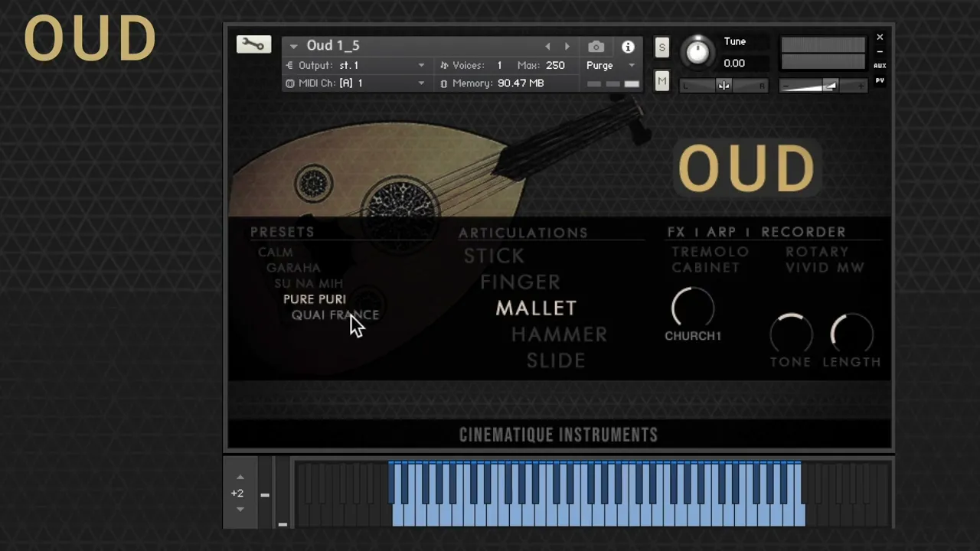Click the Memory icon next to 90.47 MB
Screen dimensions: 980x551
444,83
